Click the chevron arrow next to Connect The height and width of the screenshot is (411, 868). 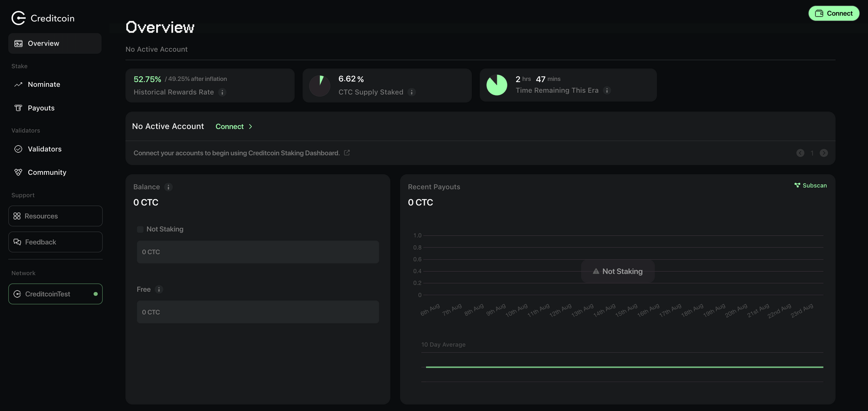pyautogui.click(x=250, y=126)
